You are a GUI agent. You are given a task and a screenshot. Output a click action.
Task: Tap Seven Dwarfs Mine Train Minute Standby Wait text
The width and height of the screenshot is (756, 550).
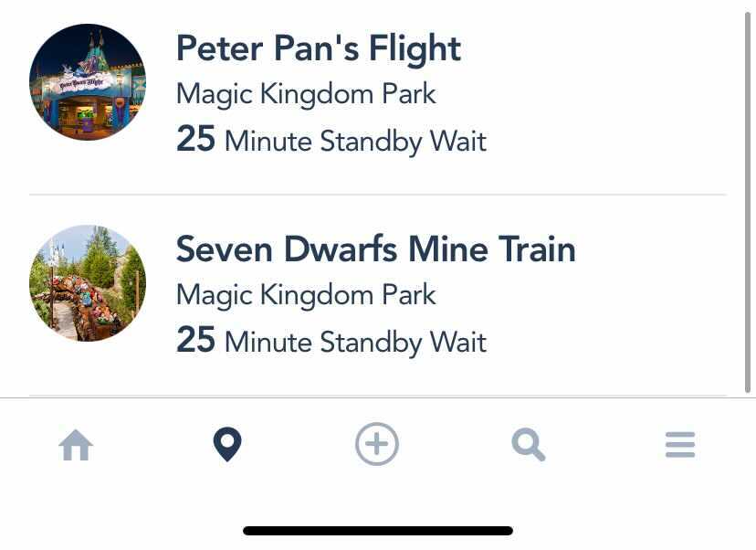click(355, 343)
